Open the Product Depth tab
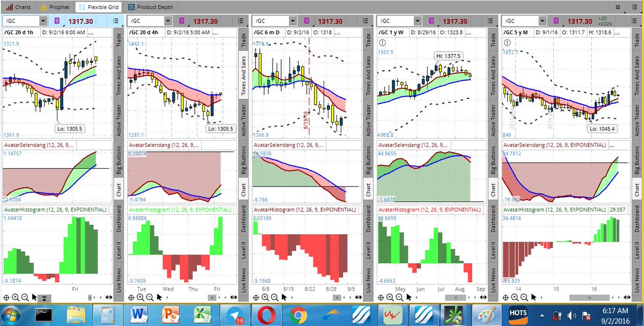The width and height of the screenshot is (644, 326). coord(150,8)
